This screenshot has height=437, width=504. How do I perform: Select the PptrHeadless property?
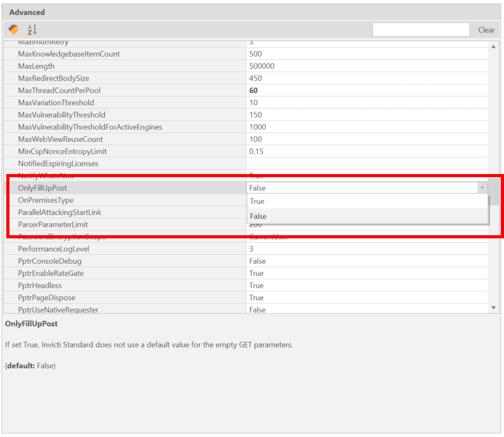40,286
